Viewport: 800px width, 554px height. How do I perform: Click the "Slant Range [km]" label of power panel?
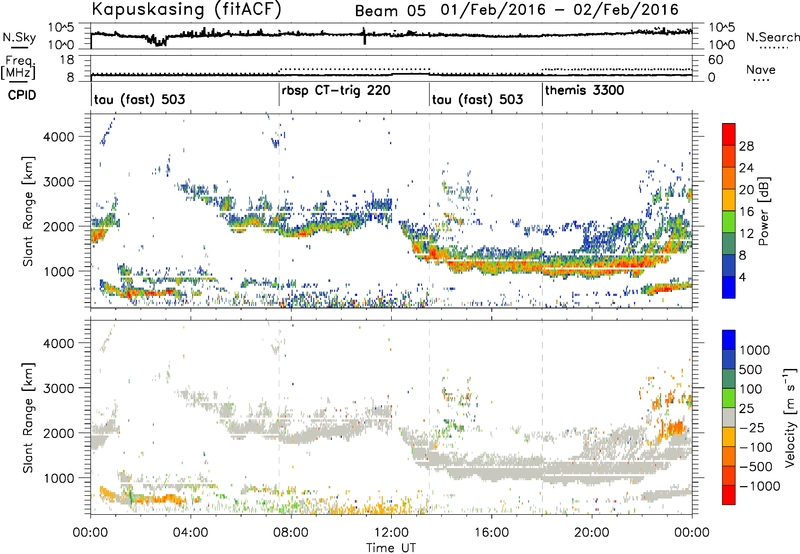tap(28, 211)
